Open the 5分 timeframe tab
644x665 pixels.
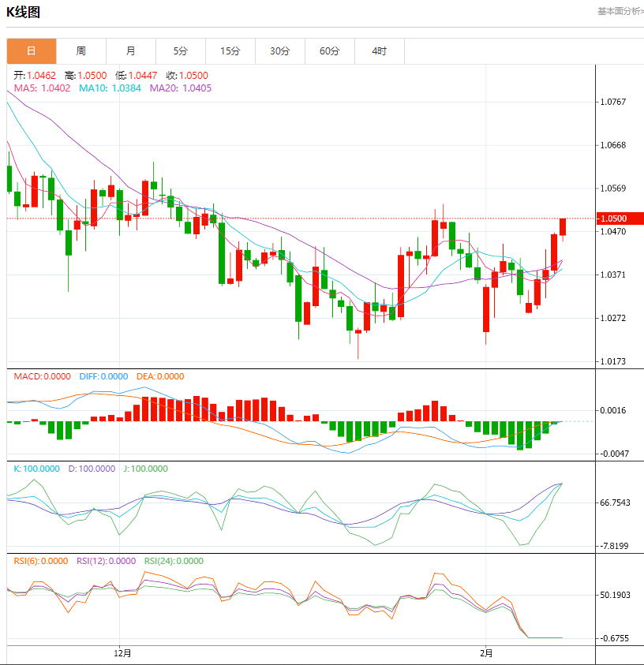click(x=180, y=51)
